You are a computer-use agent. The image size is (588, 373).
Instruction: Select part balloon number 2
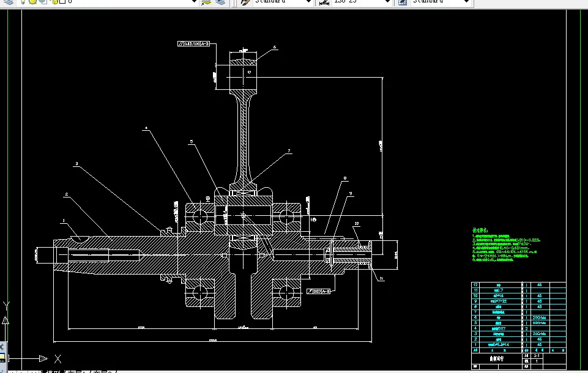67,194
